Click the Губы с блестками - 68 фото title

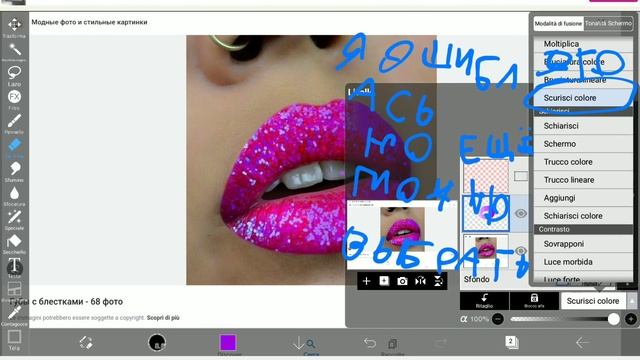pos(66,302)
